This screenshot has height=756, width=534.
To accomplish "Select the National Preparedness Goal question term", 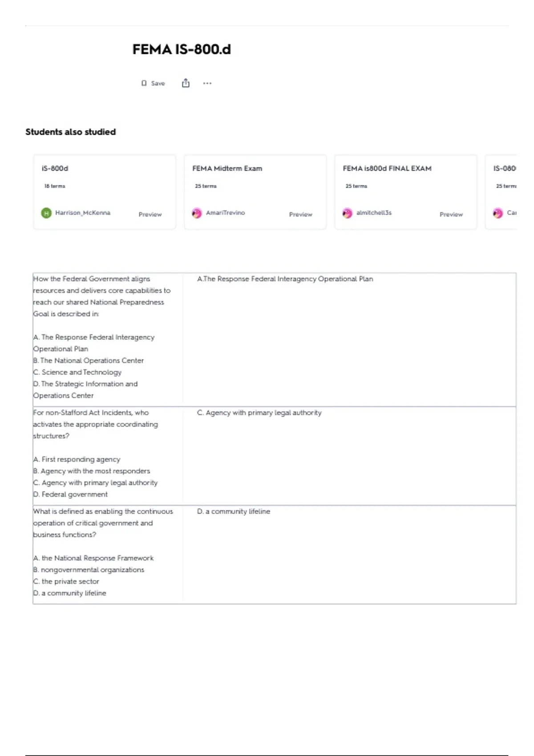I will pos(102,296).
